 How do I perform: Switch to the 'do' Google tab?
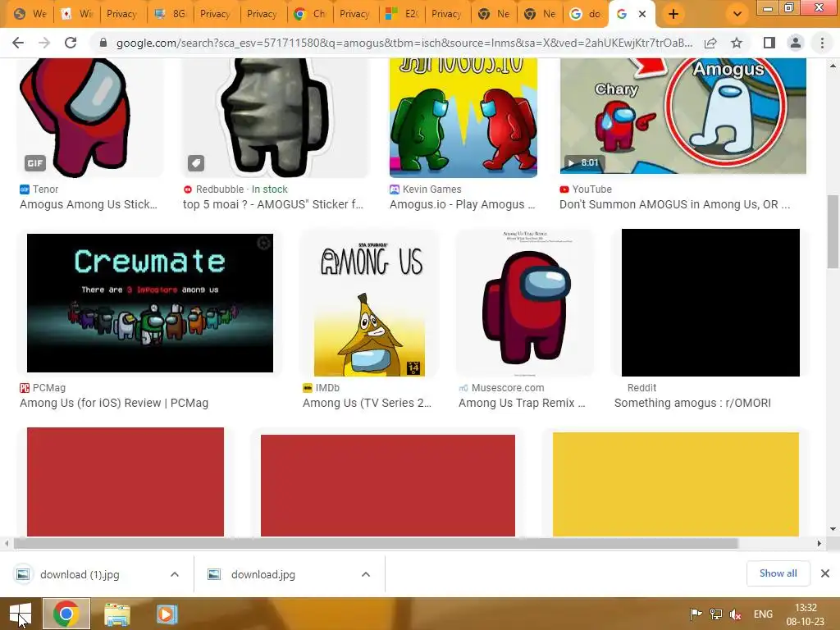pos(586,14)
